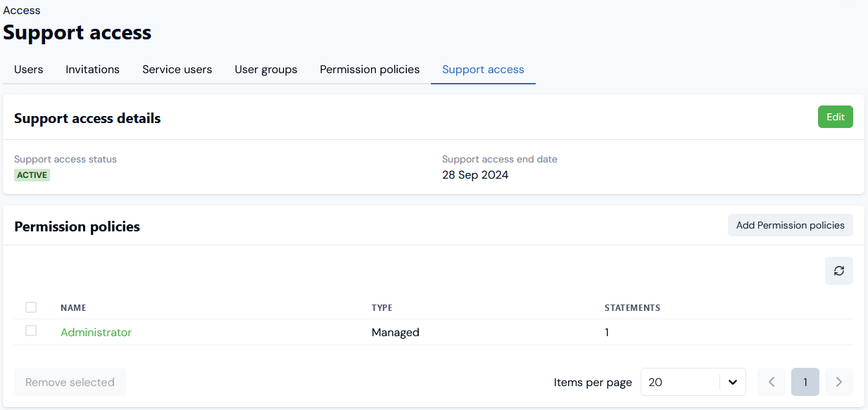Go to next page with right chevron
This screenshot has width=868, height=410.
point(838,382)
